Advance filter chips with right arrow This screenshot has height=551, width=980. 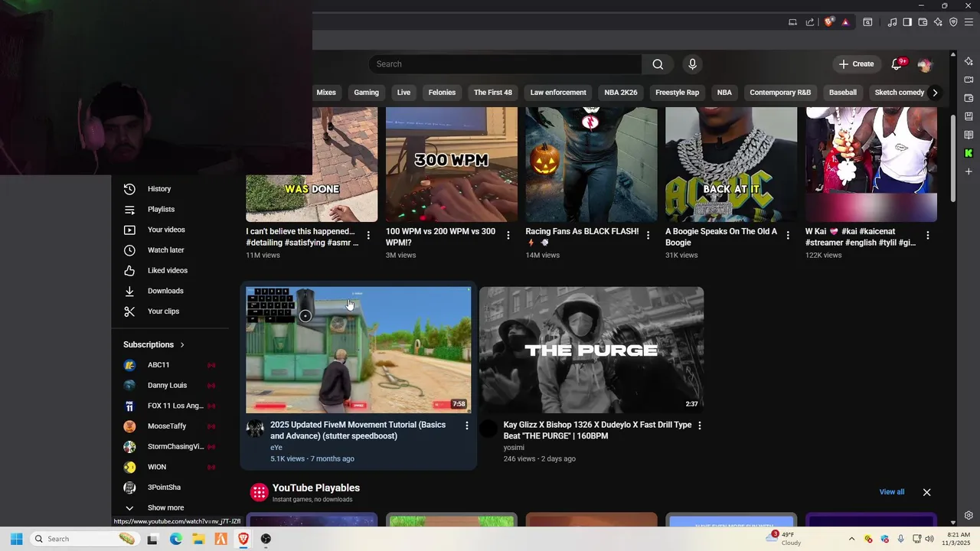point(935,93)
